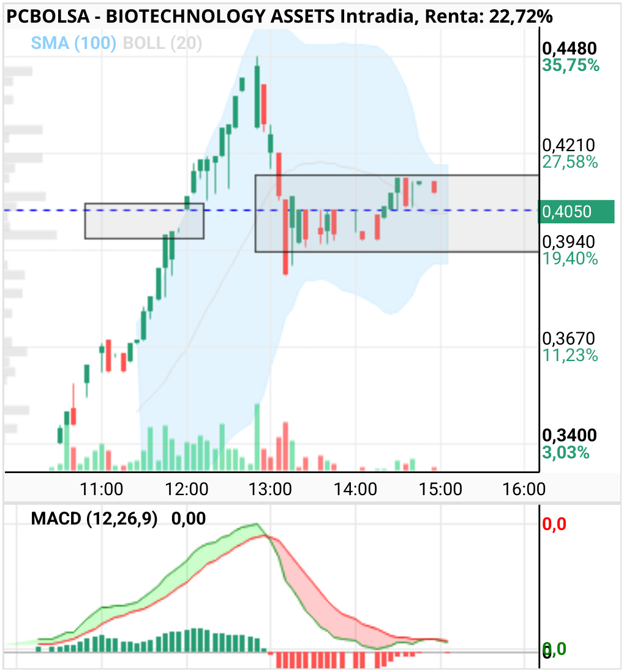Click the 15:00 time axis label
Image resolution: width=624 pixels, height=672 pixels.
pos(440,489)
